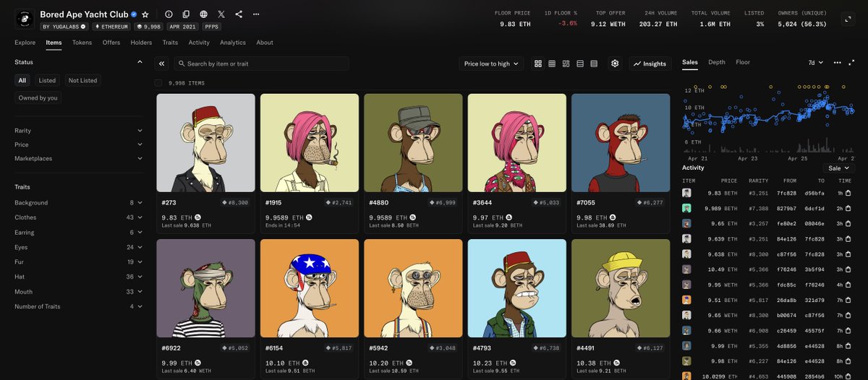The height and width of the screenshot is (380, 868).
Task: Open the Price low to high sort dropdown
Action: (491, 64)
